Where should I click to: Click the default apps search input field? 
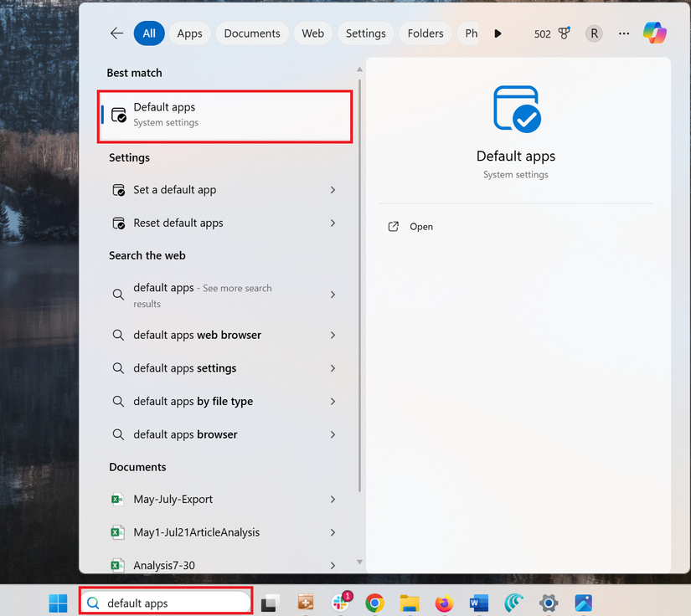tap(165, 602)
